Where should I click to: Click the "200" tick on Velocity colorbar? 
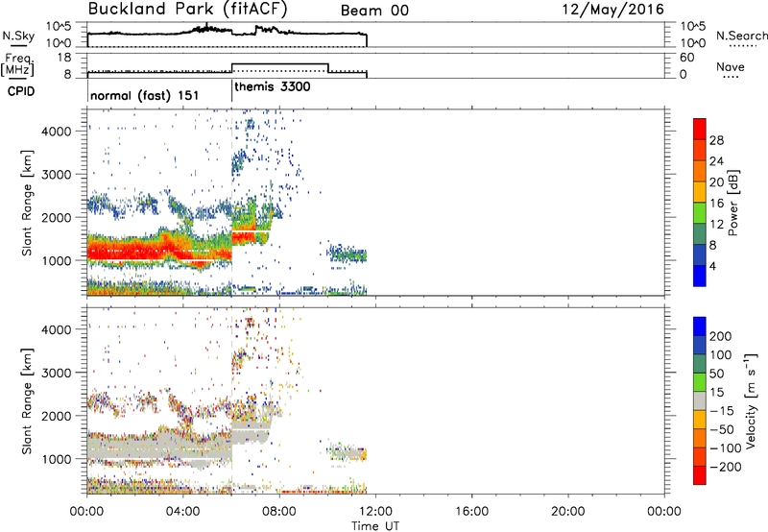(721, 336)
